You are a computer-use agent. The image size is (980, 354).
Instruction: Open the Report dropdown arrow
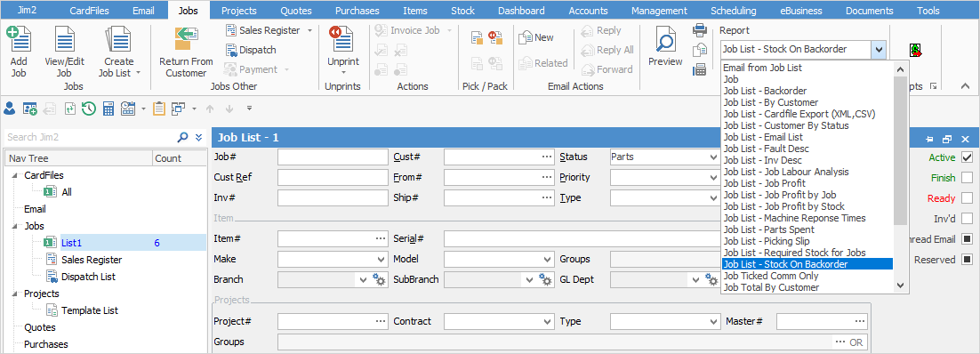pyautogui.click(x=879, y=50)
